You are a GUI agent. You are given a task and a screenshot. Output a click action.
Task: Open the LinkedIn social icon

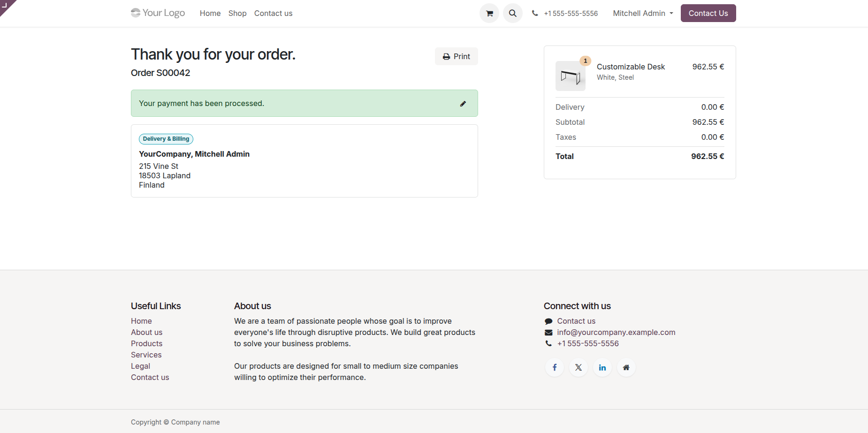tap(602, 367)
